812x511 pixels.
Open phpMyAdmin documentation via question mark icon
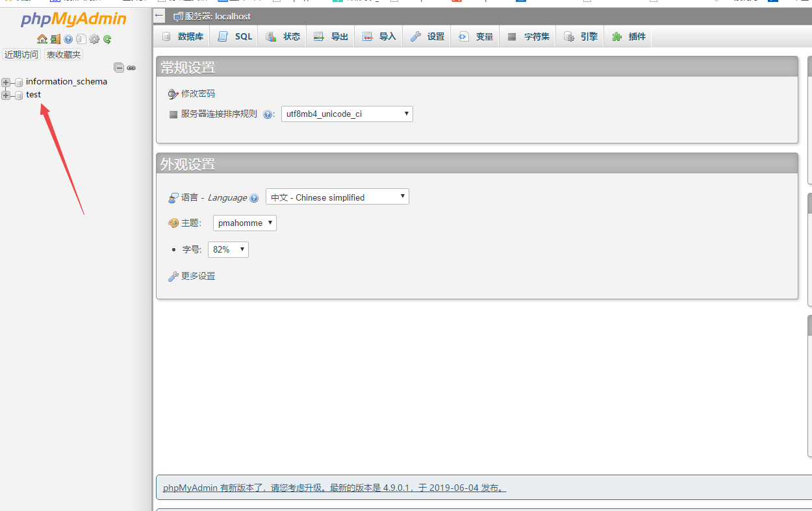pyautogui.click(x=68, y=39)
